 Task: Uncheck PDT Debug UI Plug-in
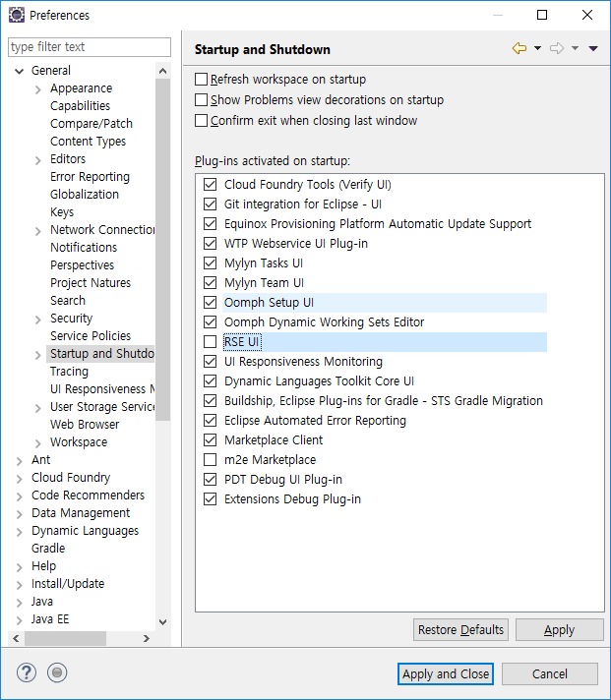click(x=210, y=479)
